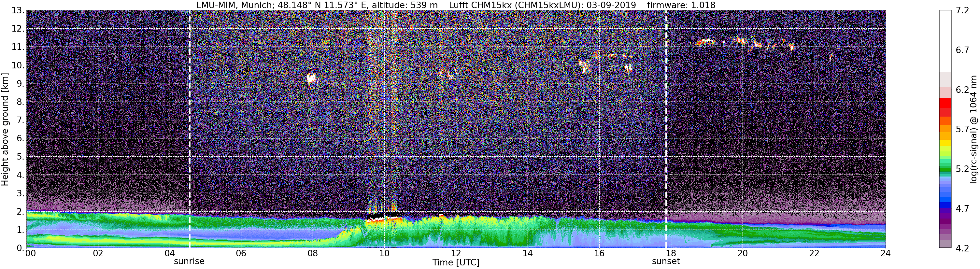The height and width of the screenshot is (269, 980).
Task: Click the "Time [UTC]" axis label
Action: (456, 262)
